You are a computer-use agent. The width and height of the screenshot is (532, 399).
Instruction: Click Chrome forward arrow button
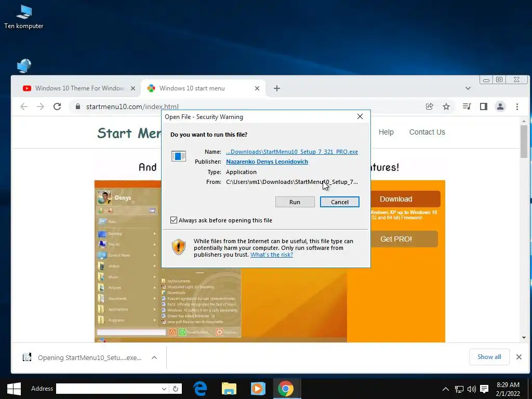(41, 107)
